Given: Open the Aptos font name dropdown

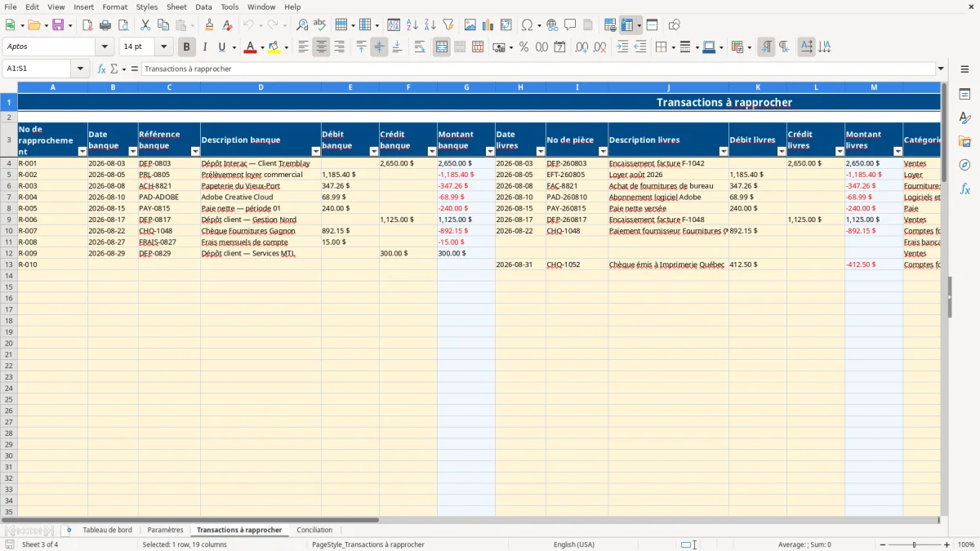Looking at the screenshot, I should coord(105,47).
